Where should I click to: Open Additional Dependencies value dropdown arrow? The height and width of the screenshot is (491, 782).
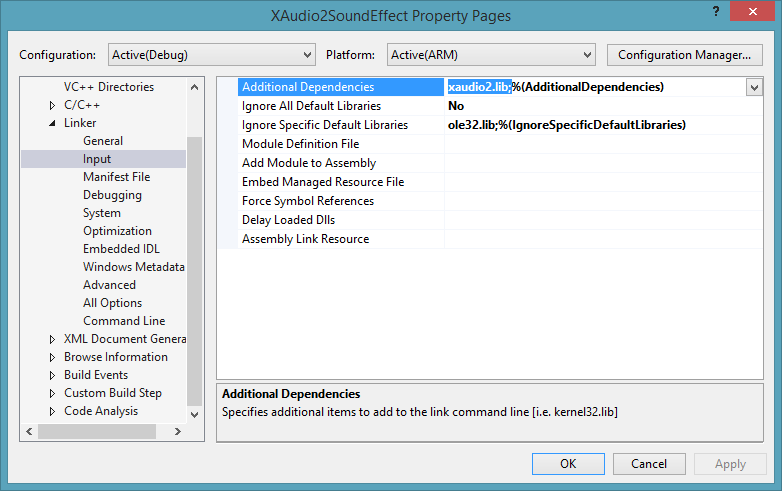(754, 87)
